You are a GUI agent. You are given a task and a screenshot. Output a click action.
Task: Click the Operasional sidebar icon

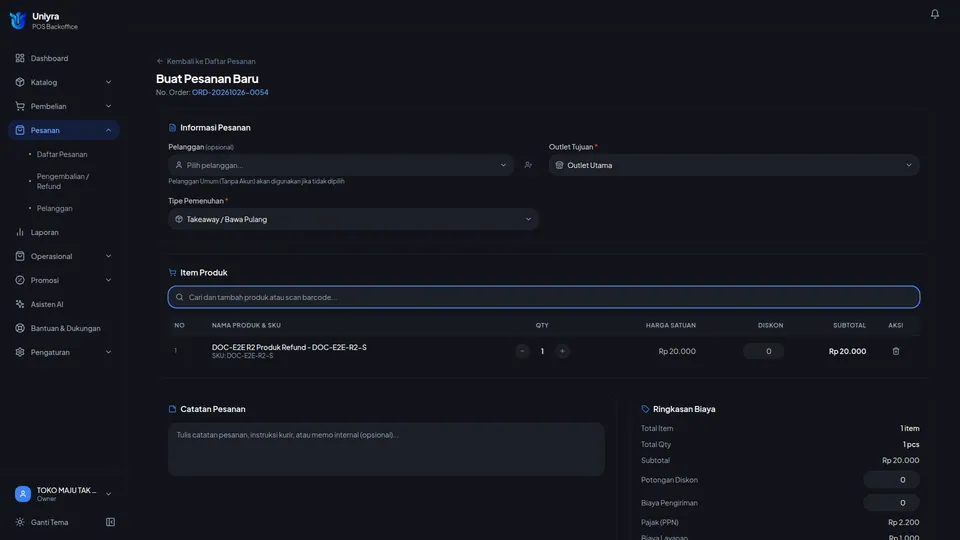tap(20, 256)
